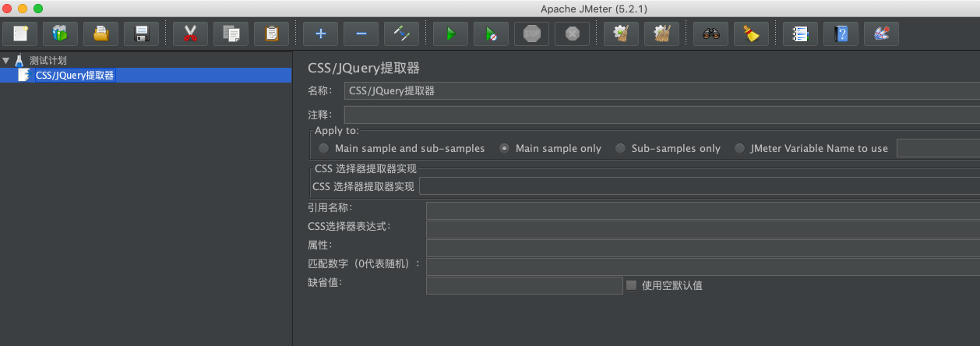Close the JMeter window
Viewport: 980px width, 346px height.
pyautogui.click(x=7, y=8)
